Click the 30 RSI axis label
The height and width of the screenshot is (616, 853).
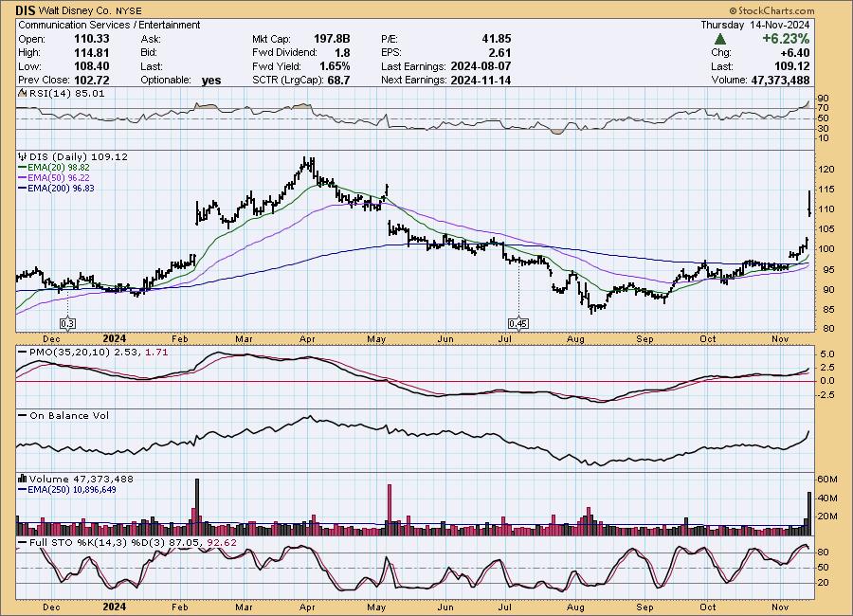point(823,129)
